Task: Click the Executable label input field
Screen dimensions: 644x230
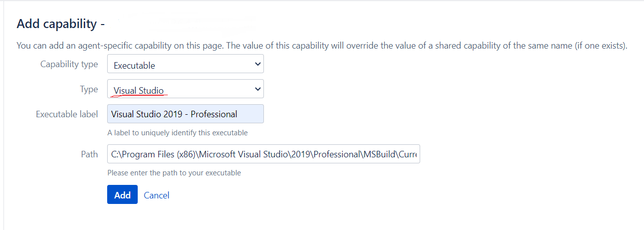Action: click(x=185, y=114)
